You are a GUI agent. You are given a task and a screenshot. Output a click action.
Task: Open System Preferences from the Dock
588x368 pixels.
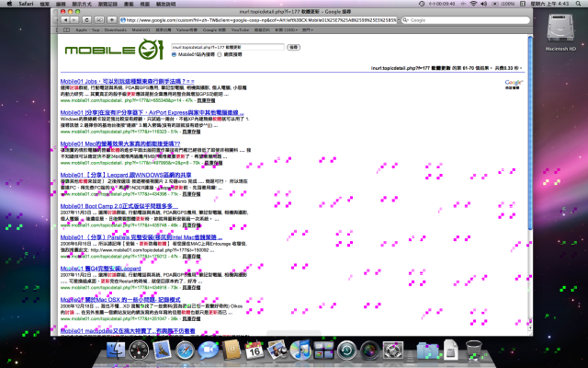click(393, 351)
